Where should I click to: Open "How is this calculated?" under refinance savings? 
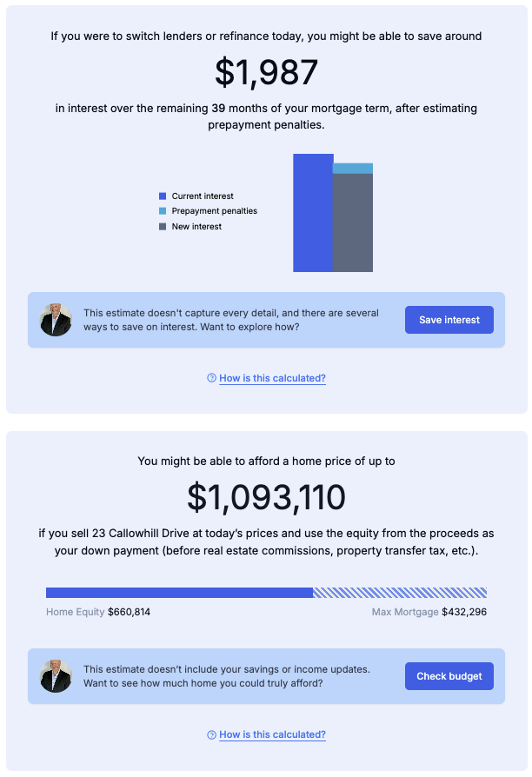point(272,378)
